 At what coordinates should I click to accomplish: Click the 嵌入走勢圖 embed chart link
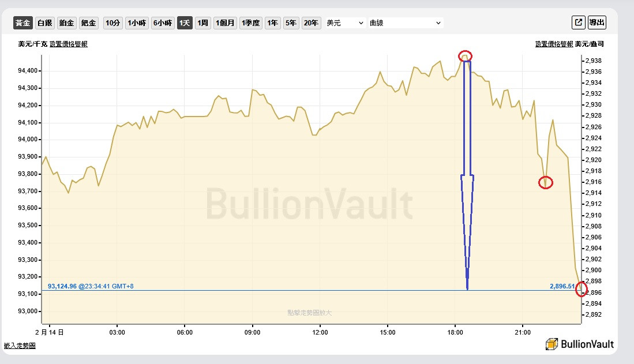coord(20,346)
